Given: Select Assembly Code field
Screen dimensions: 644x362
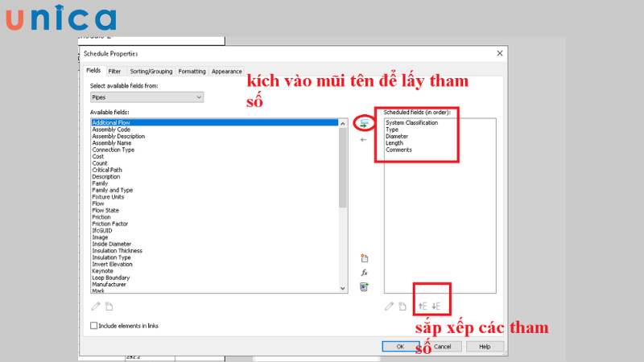Looking at the screenshot, I should (111, 130).
